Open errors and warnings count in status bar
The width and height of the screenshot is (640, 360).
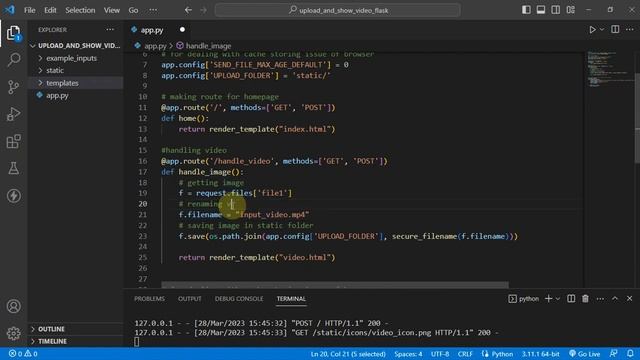tap(23, 353)
